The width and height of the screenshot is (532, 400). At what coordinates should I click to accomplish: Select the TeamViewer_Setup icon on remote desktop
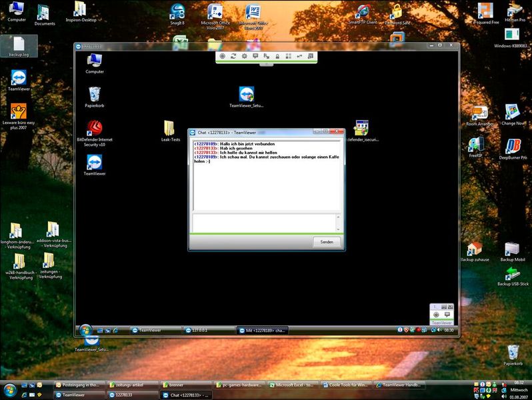246,97
